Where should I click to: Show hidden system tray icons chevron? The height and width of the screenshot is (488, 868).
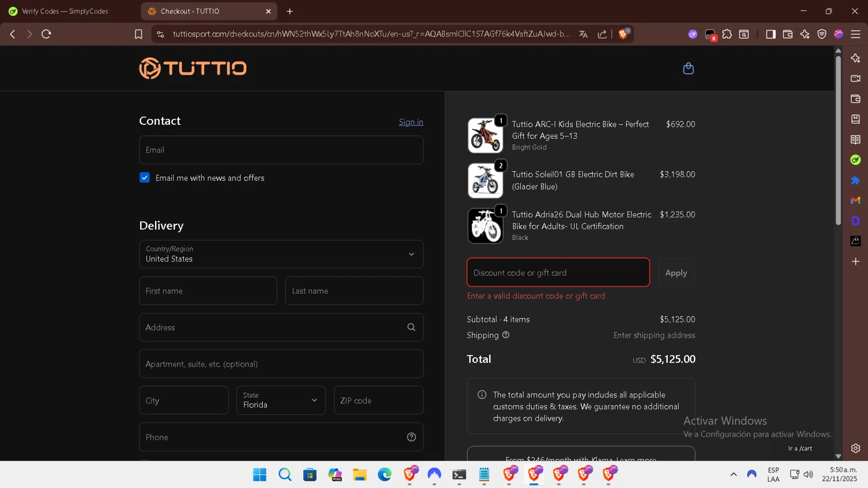point(733,474)
